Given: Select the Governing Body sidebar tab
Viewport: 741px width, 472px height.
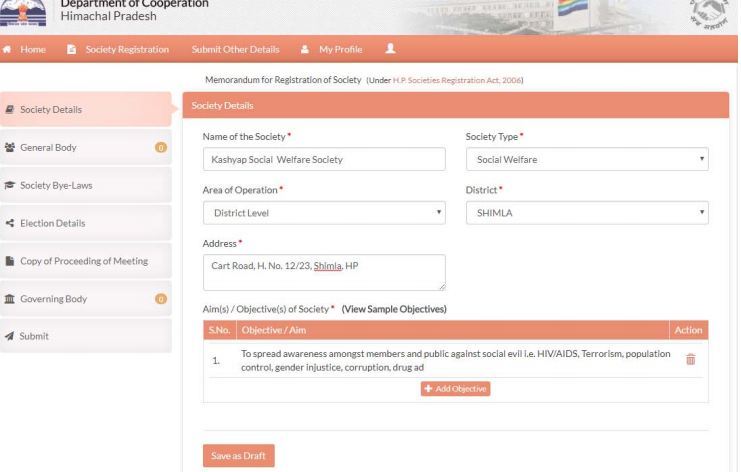Looking at the screenshot, I should tap(86, 299).
